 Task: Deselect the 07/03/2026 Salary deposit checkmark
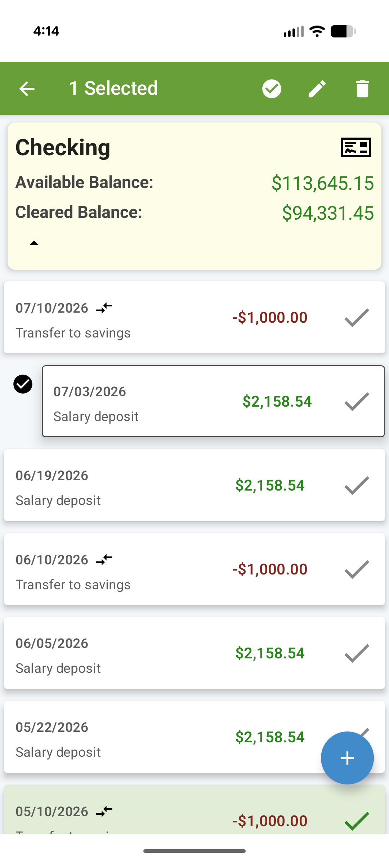(x=23, y=384)
